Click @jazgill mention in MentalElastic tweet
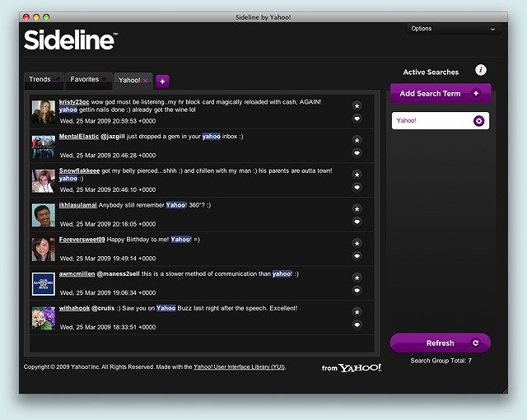 [113, 136]
